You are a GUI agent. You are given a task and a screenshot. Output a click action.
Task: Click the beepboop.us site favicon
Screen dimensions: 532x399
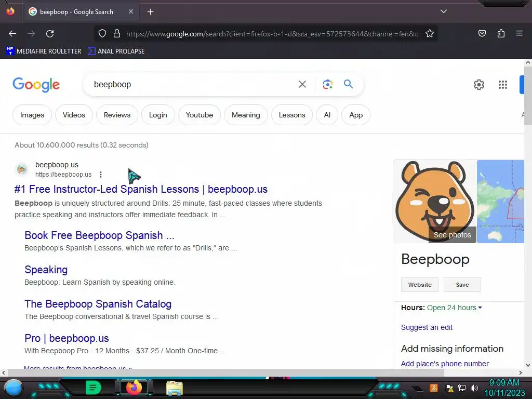pyautogui.click(x=22, y=169)
